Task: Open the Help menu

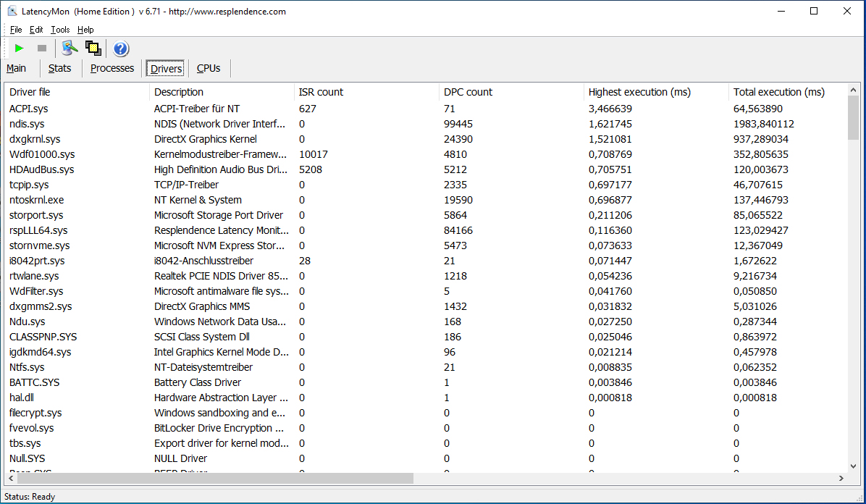Action: tap(85, 30)
